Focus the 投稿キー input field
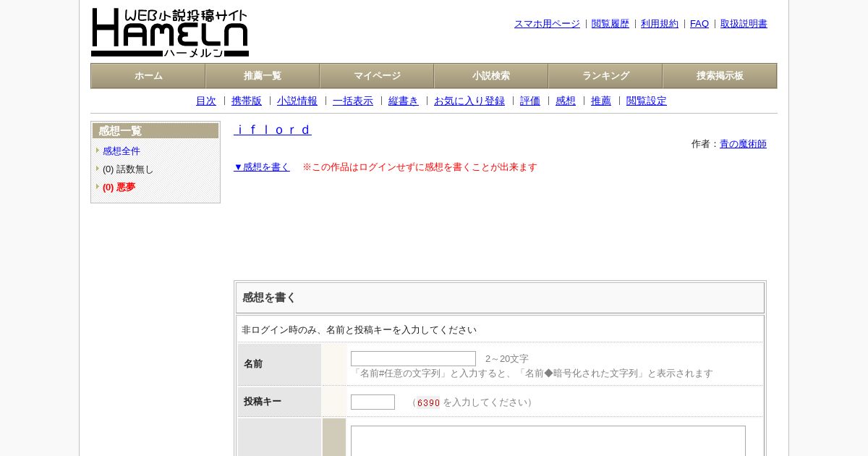The height and width of the screenshot is (456, 868). click(373, 402)
